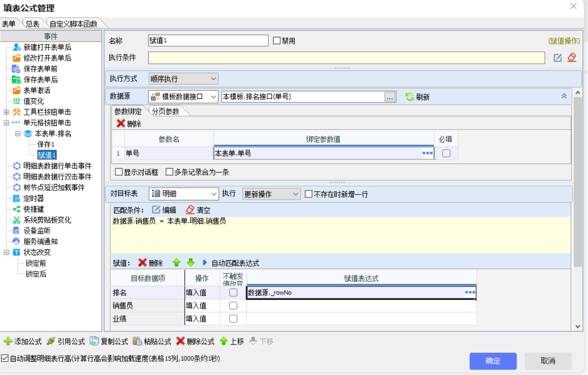The height and width of the screenshot is (375, 588).
Task: Click the 名称 input field containing 赋值1
Action: click(208, 40)
